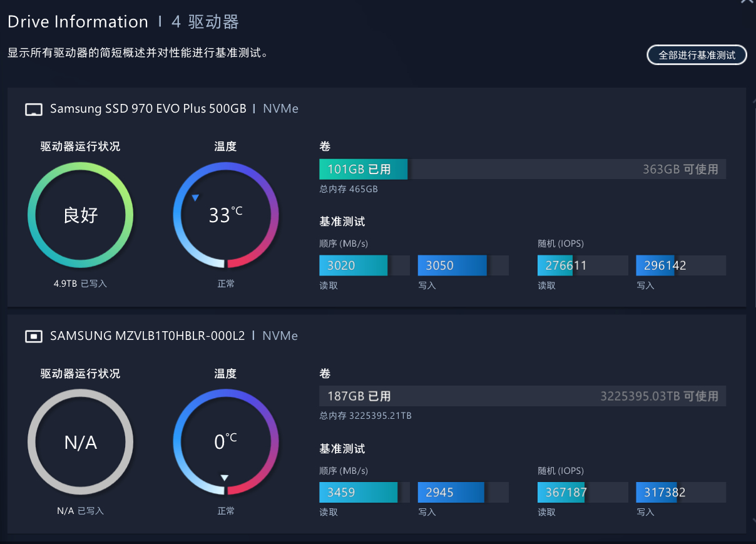This screenshot has width=756, height=544.
Task: Click the 187GB 已用 volume usage bar
Action: click(x=522, y=396)
